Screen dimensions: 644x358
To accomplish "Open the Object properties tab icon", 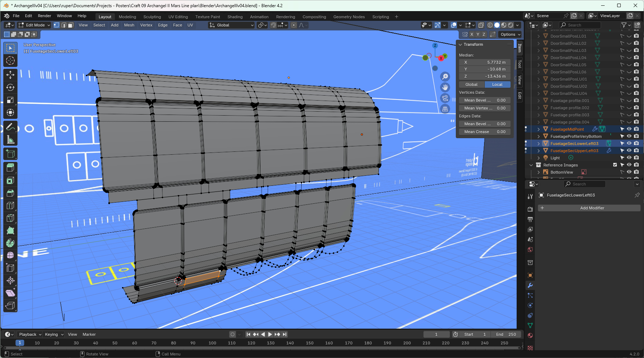I will point(530,275).
